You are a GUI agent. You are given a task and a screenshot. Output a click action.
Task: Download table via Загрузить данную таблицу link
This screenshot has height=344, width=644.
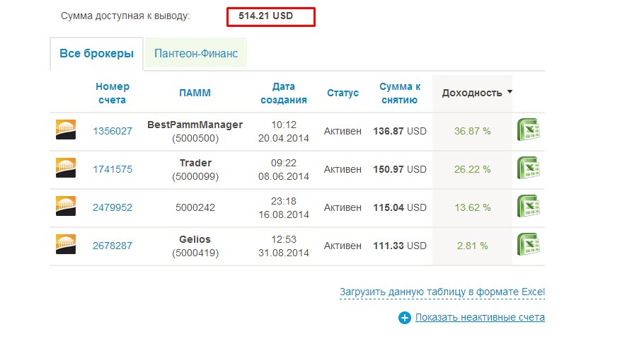(442, 292)
